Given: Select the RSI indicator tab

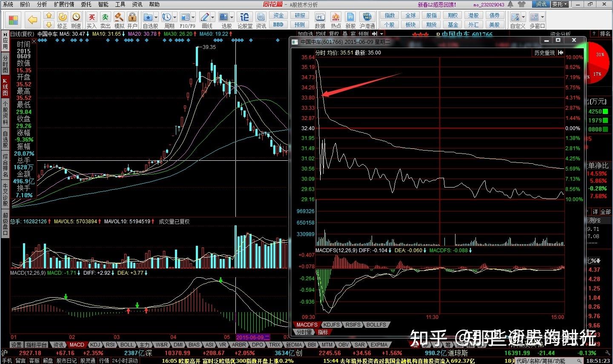Looking at the screenshot, I should (110, 345).
